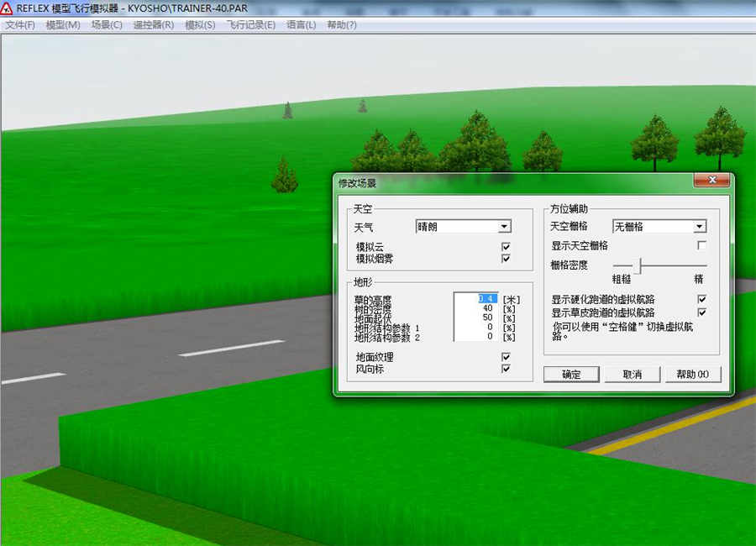This screenshot has width=756, height=546.
Task: Click the 栅格密度 slider handle
Action: [638, 266]
